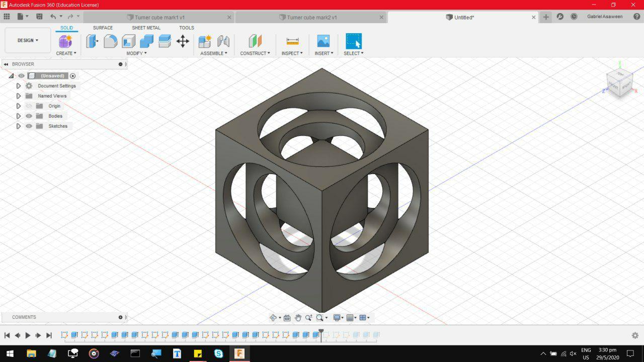Viewport: 644px width, 362px height.
Task: Open the MODIFY dropdown menu
Action: (136, 53)
